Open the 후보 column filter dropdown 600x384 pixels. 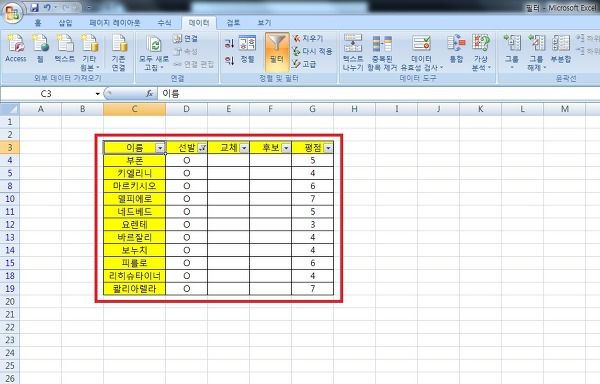tap(286, 148)
